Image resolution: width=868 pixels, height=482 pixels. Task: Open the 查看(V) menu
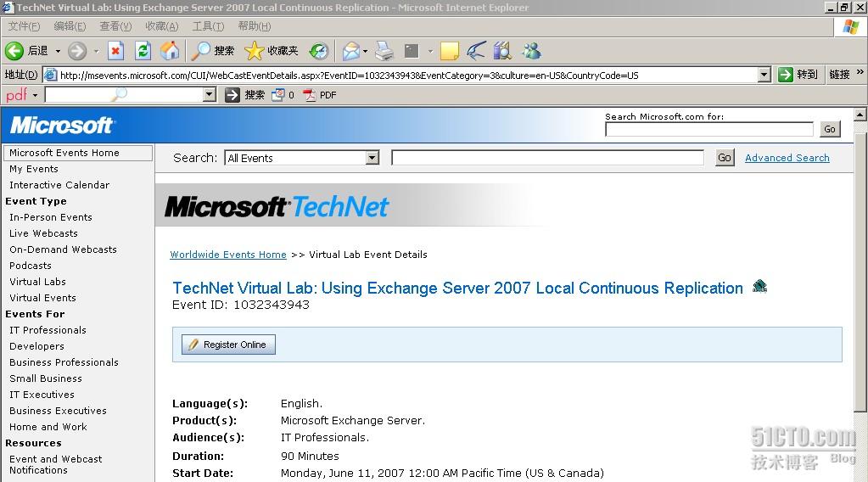[x=115, y=26]
